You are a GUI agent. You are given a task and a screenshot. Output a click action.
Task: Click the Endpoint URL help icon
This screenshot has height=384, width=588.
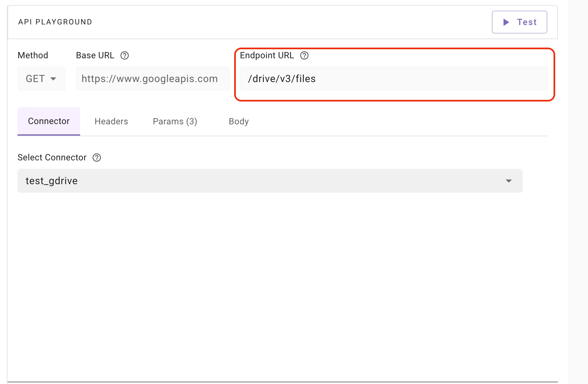pos(304,55)
